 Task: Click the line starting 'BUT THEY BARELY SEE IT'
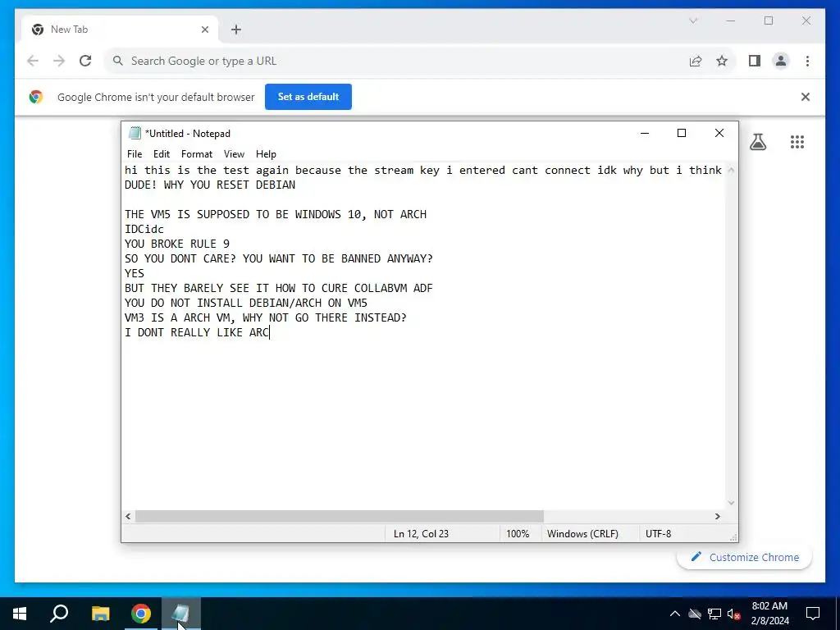[x=279, y=288]
